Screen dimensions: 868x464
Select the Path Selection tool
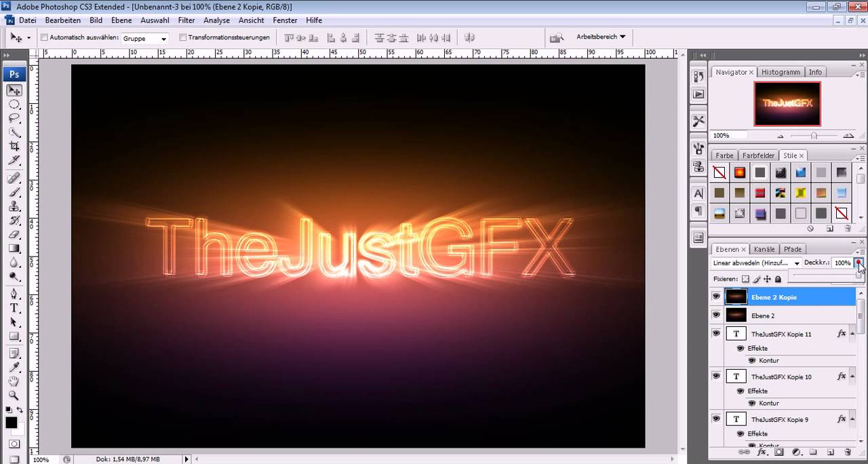[14, 322]
